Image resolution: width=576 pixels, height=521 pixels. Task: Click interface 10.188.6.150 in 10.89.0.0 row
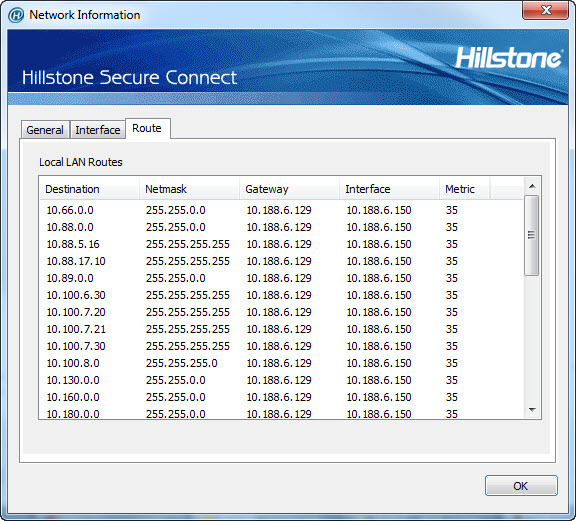(x=379, y=278)
